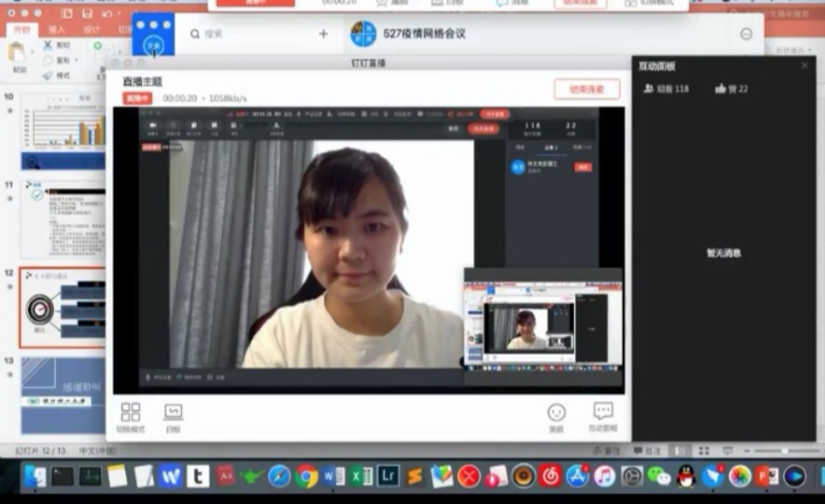The image size is (825, 504).
Task: Click the PowerPoint Copy icon
Action: coord(48,60)
